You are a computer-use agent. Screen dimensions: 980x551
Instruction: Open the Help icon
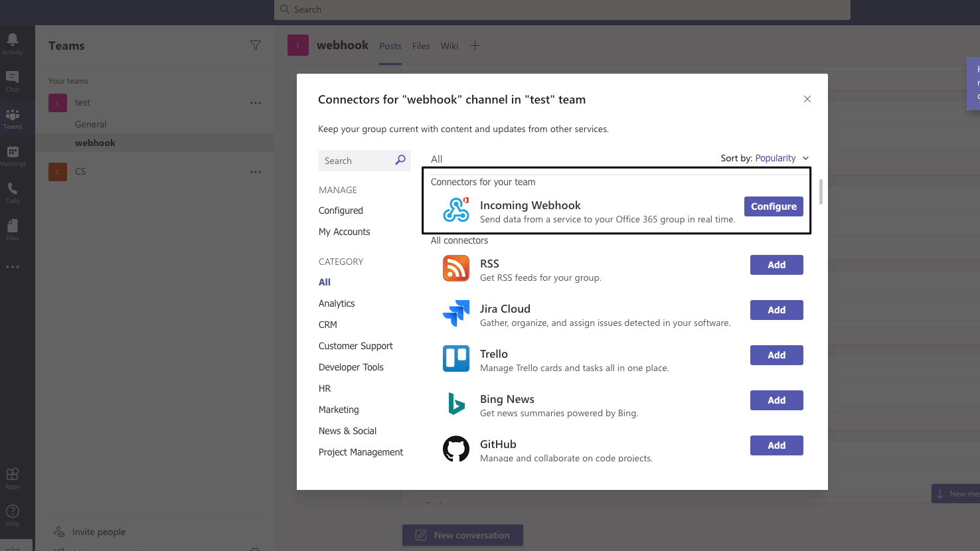click(x=13, y=511)
